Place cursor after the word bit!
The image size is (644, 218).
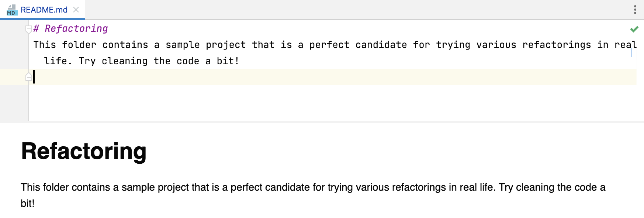pos(239,61)
